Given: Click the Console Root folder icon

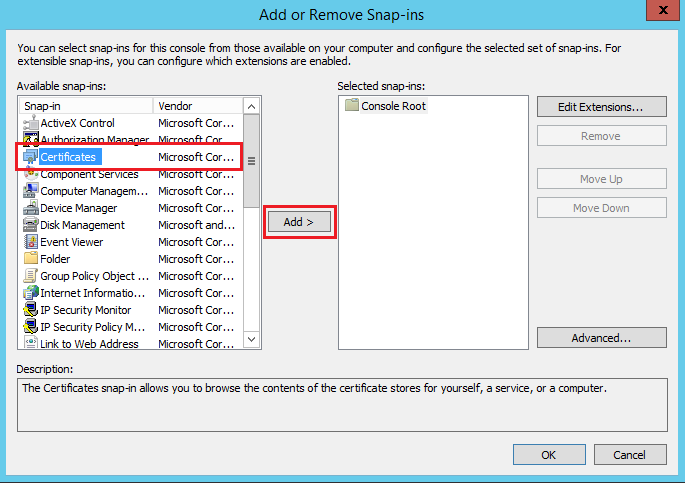Looking at the screenshot, I should (x=351, y=106).
